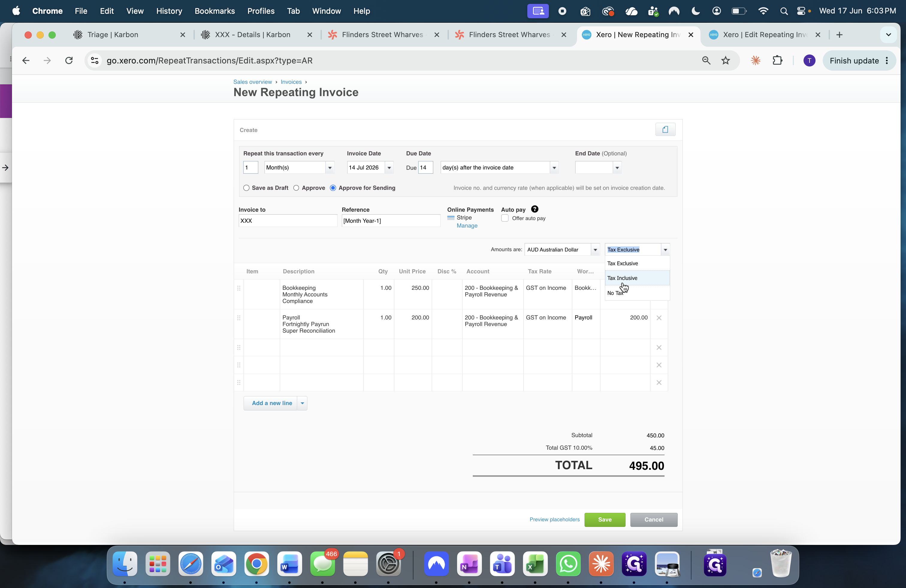Open the due date terms dropdown
Viewport: 906px width, 588px height.
click(554, 168)
